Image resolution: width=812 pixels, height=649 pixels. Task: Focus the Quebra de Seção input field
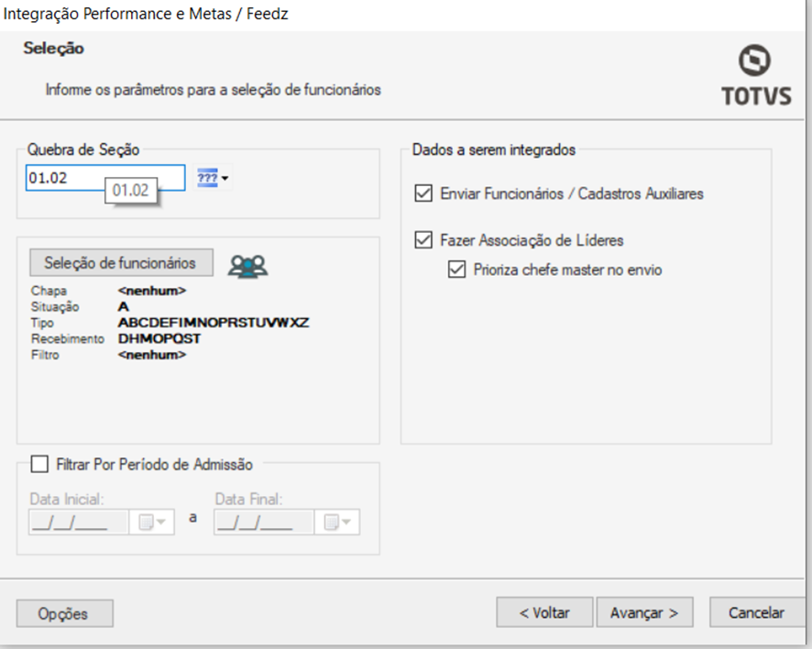(105, 178)
